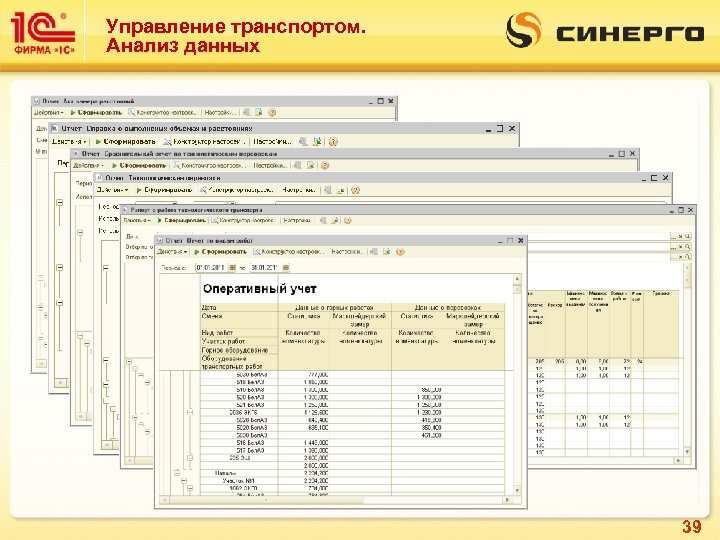This screenshot has width=720, height=540.
Task: Click scroll-up arrow of Оперативный учет report
Action: [517, 278]
